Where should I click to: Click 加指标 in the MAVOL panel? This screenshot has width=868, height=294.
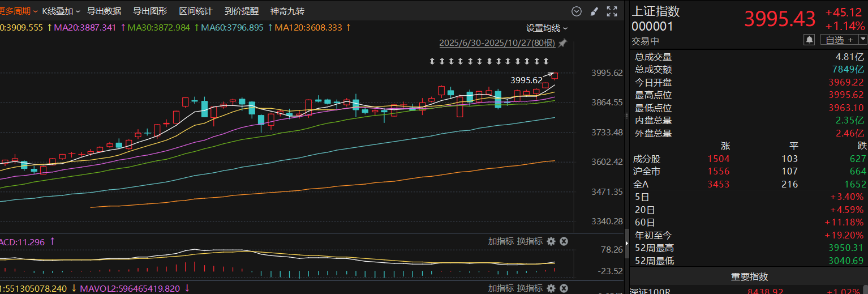501,288
